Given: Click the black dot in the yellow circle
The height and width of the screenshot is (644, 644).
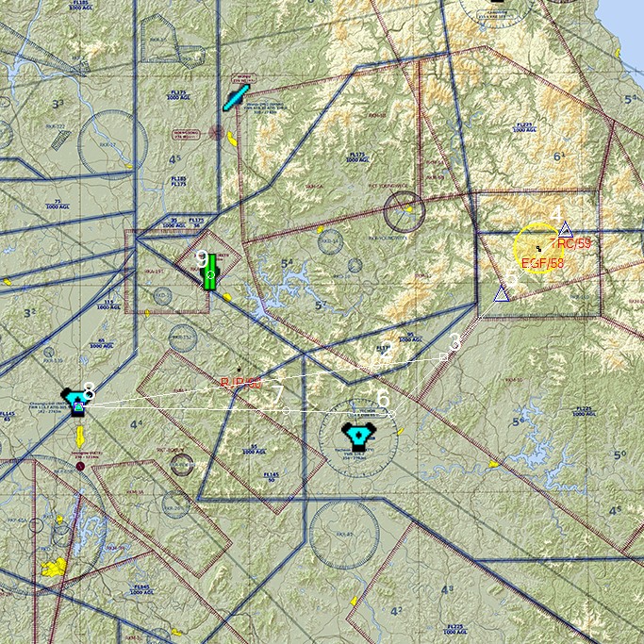Looking at the screenshot, I should (538, 249).
